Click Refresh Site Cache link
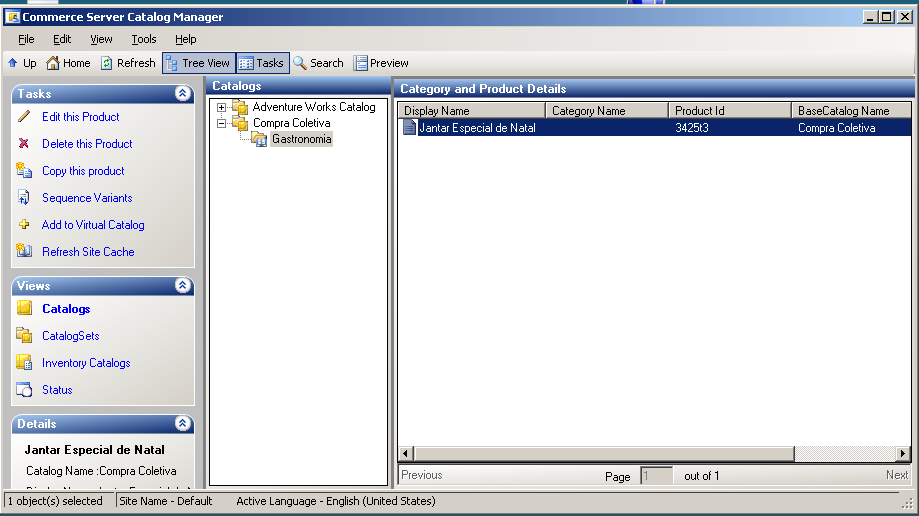Screen dimensions: 919x516 point(88,252)
